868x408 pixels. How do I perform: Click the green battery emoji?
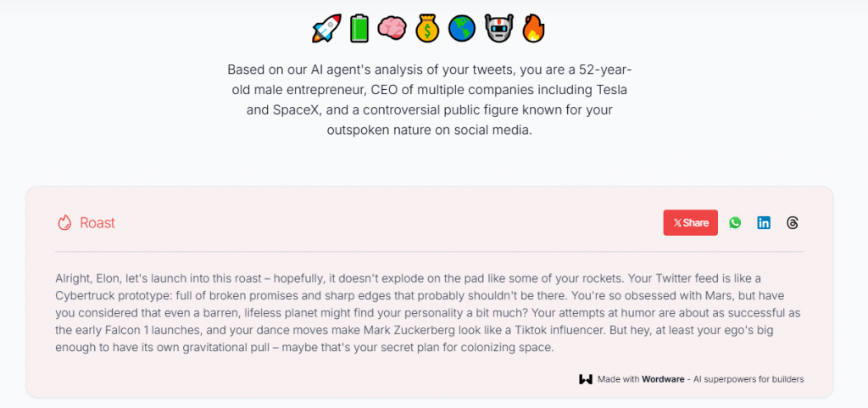point(360,29)
